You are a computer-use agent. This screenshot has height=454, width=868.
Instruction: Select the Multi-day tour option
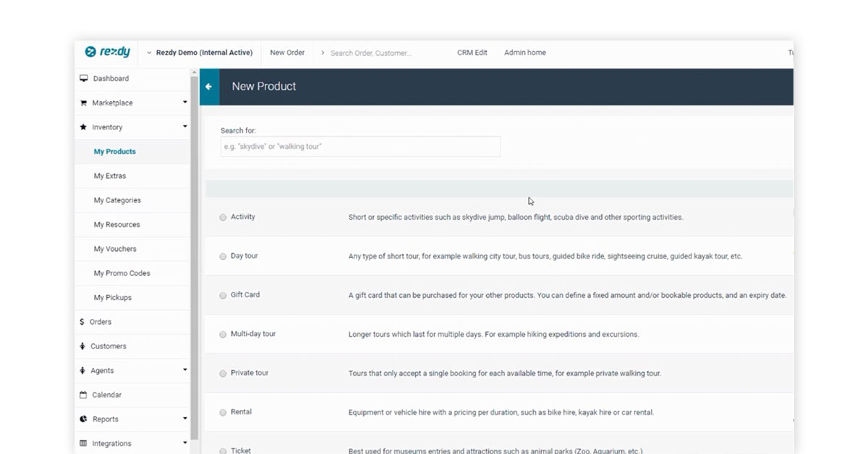(223, 334)
